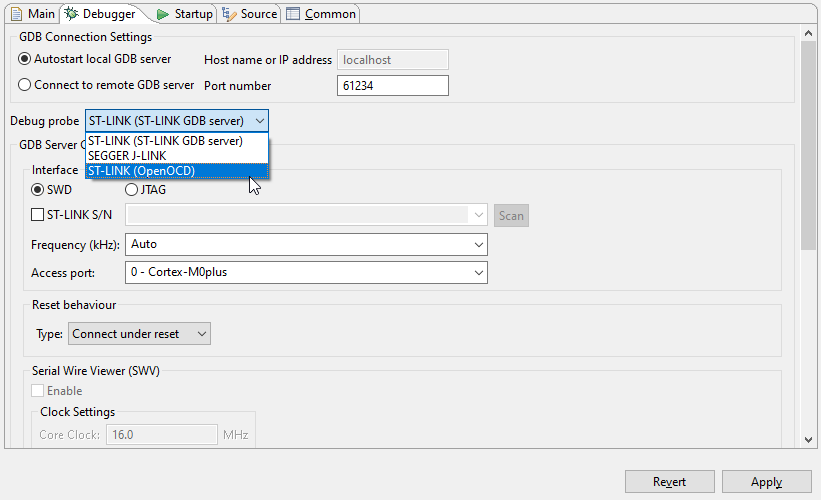821x500 pixels.
Task: Click the Debugger tab bug icon
Action: (x=71, y=14)
